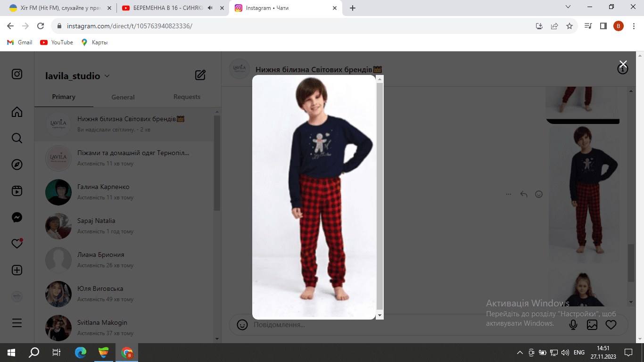Show hidden system tray icons
644x362 pixels.
(520, 353)
